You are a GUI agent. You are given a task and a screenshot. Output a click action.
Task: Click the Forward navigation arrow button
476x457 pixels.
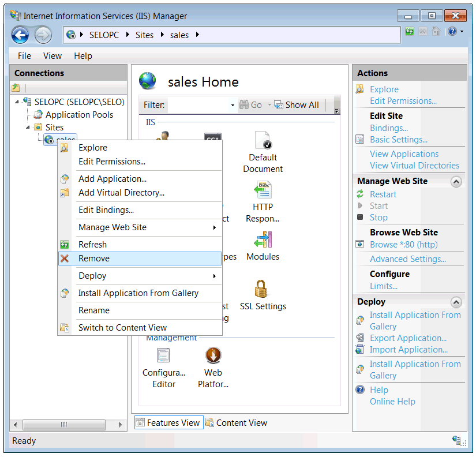[43, 35]
